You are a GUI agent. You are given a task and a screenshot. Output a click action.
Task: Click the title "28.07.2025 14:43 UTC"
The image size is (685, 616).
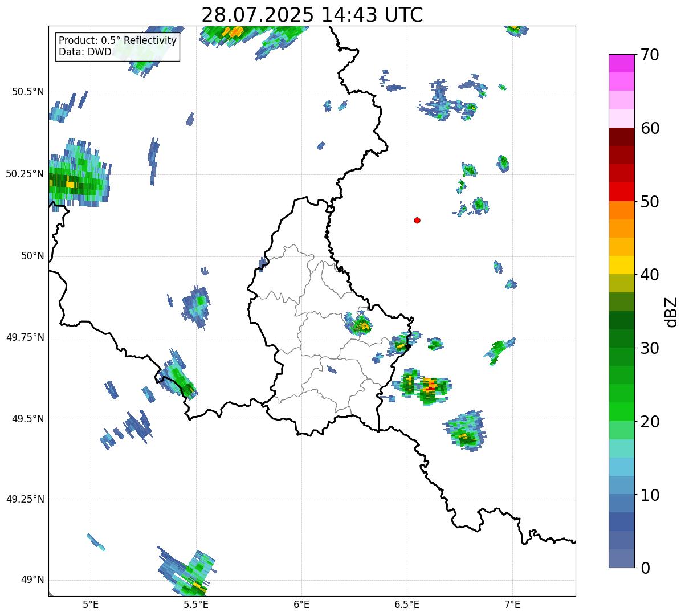pos(312,15)
